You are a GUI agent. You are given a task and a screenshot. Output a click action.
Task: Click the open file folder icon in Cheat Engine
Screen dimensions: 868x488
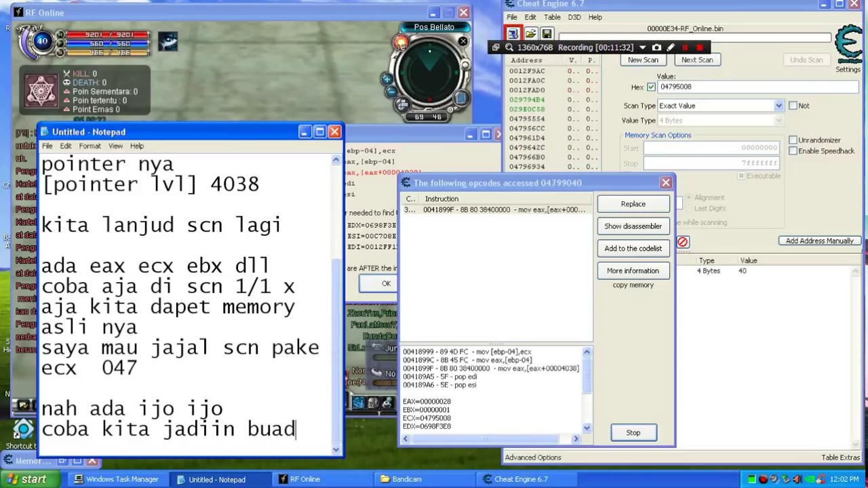(x=530, y=34)
